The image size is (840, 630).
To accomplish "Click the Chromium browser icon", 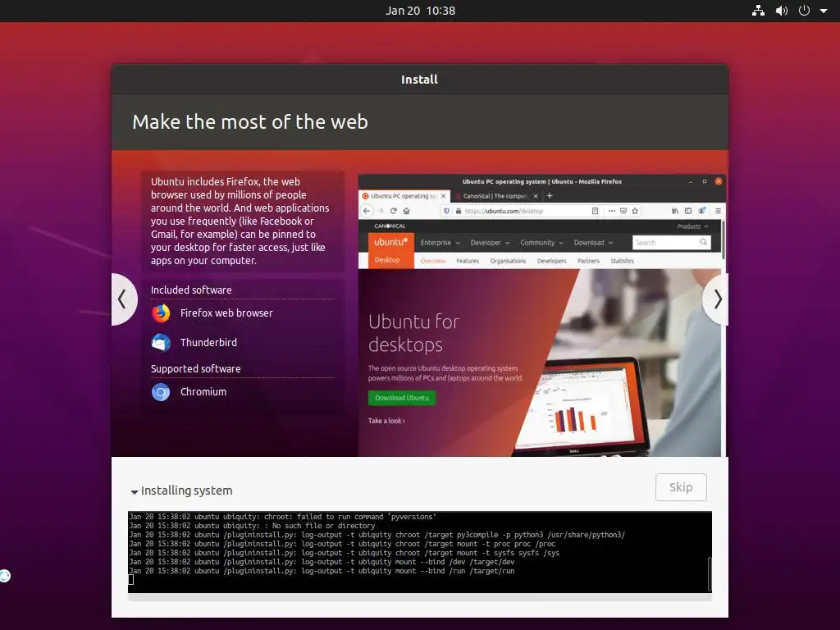I will pos(161,392).
